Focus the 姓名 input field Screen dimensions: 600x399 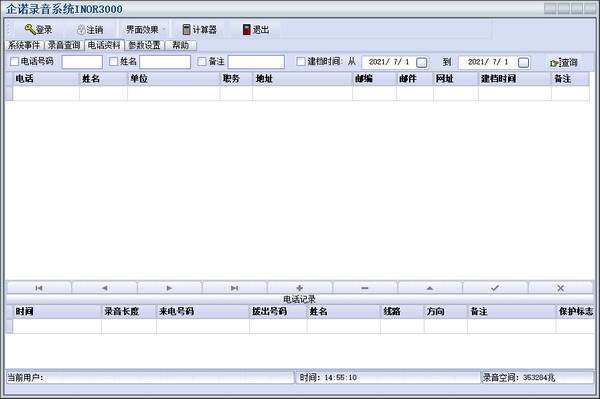[165, 62]
